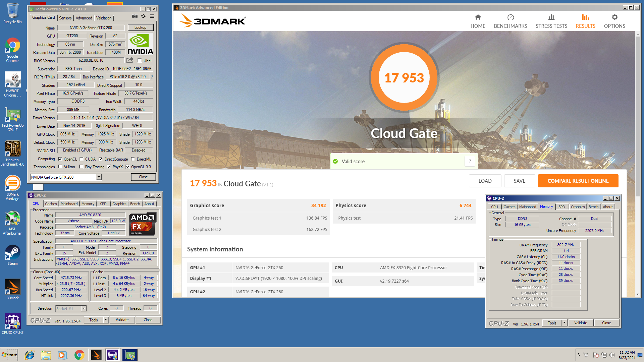Click the Bus Interface question mark
This screenshot has width=644, height=362.
[152, 77]
